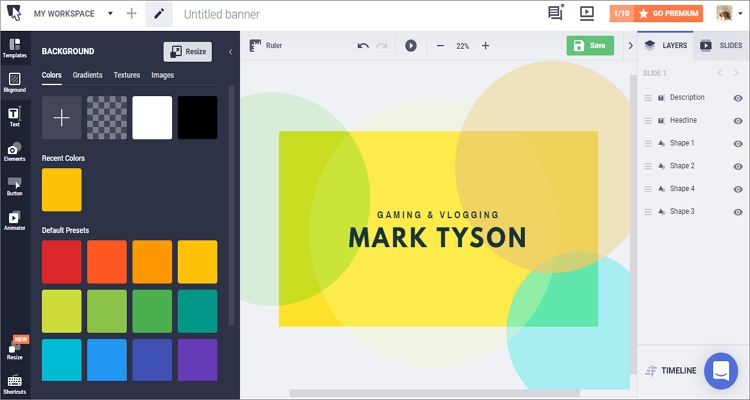This screenshot has height=400, width=750.
Task: Click the pencil edit icon beside title
Action: [x=159, y=13]
